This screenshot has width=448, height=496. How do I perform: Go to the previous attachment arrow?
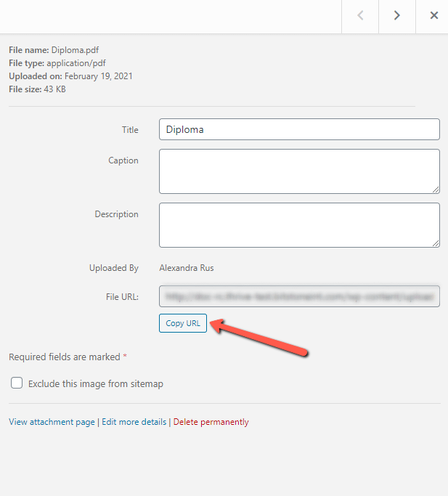pyautogui.click(x=360, y=16)
